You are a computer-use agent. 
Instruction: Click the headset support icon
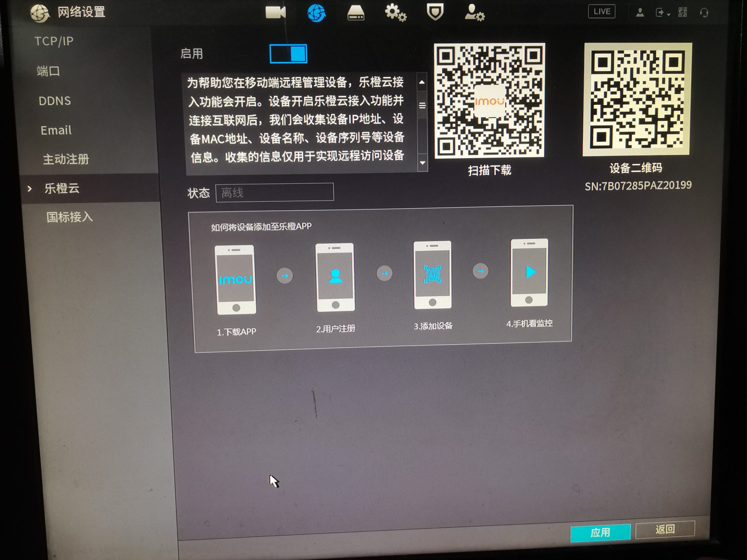pos(704,13)
